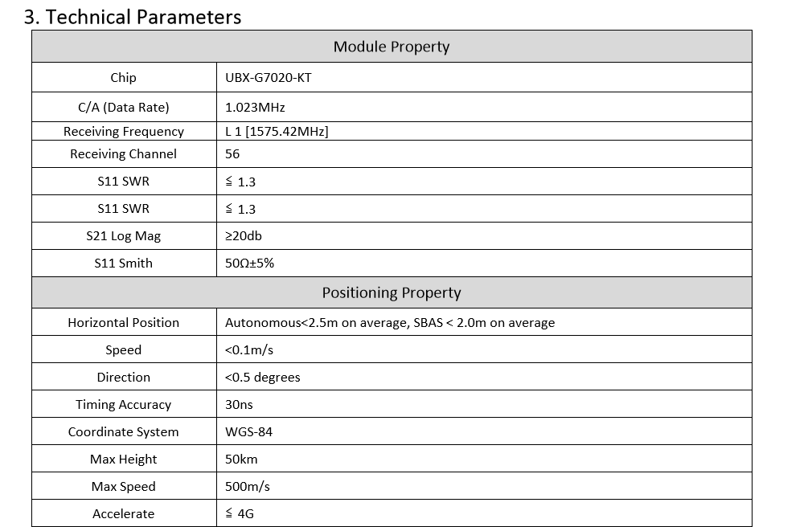This screenshot has width=812, height=527.
Task: Click the WGS-84 coordinate system value
Action: click(x=248, y=431)
